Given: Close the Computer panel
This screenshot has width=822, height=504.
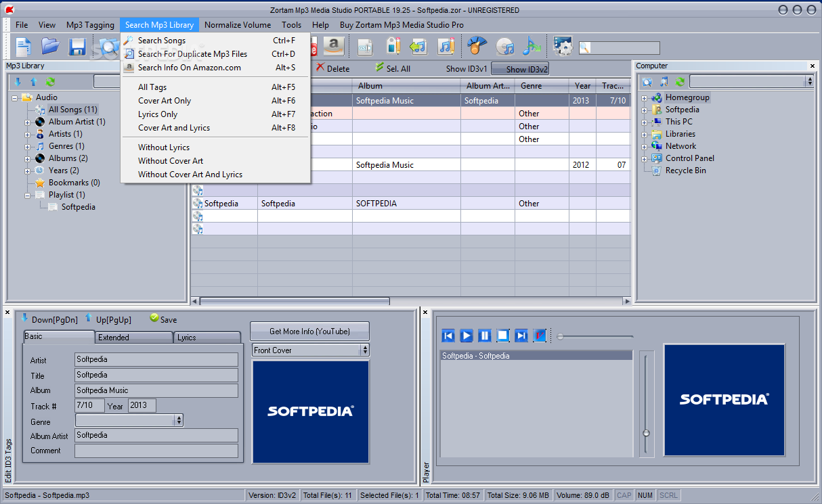Looking at the screenshot, I should pos(813,66).
